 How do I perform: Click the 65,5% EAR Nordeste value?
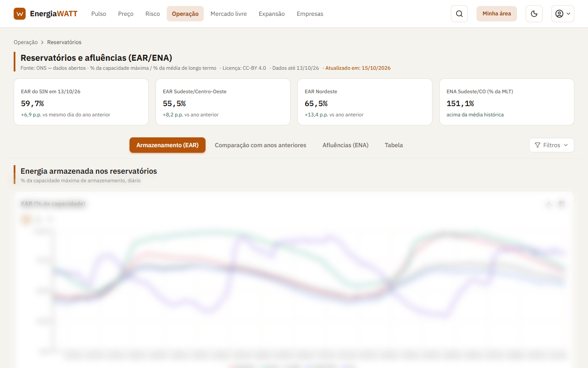[316, 103]
